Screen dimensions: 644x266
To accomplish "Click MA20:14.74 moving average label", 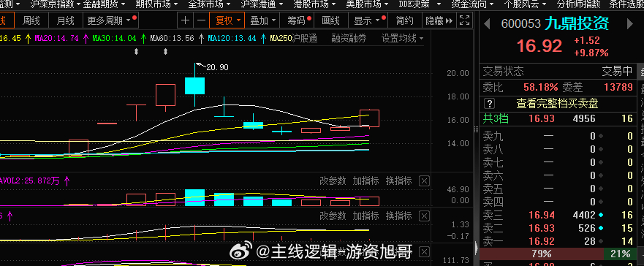I will [x=57, y=39].
